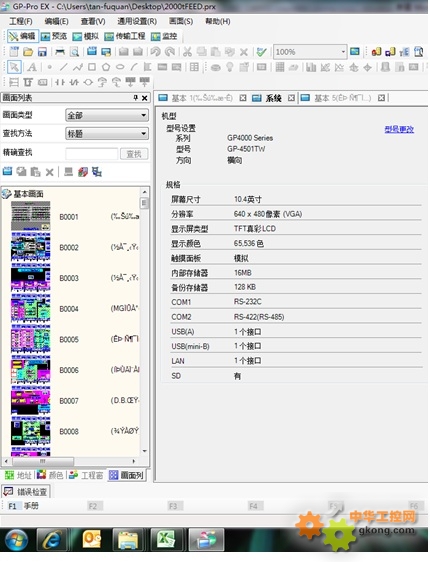The image size is (430, 562).
Task: Open the 编辑(E) menu
Action: [56, 22]
